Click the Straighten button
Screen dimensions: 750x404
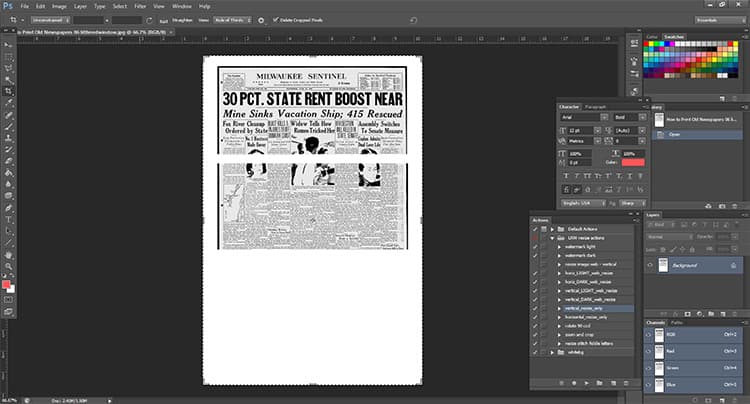tap(182, 20)
